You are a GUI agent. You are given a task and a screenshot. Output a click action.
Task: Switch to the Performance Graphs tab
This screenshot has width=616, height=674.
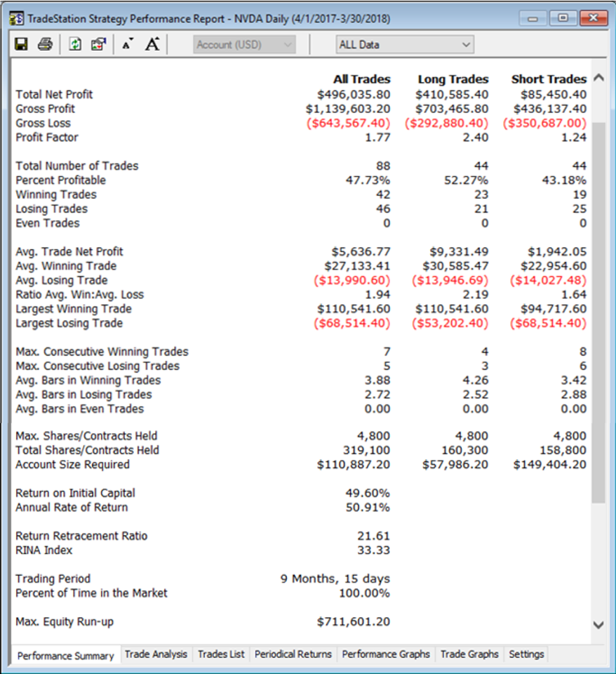(x=386, y=654)
